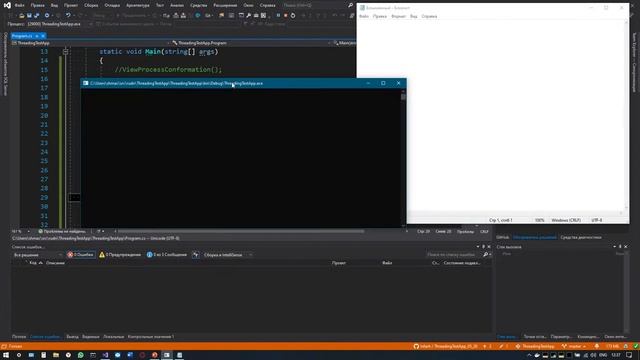Screen dimensions: 640x360
Task: Open the Все решение scope dropdown
Action: point(38,255)
